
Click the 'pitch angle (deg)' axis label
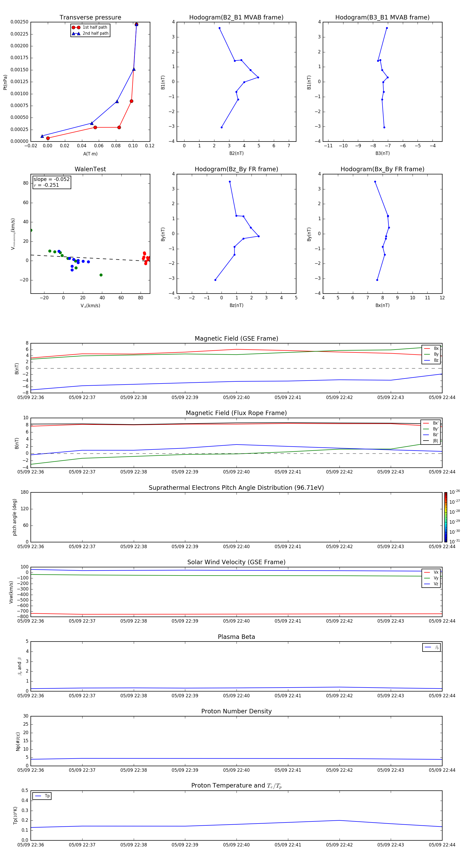coord(14,517)
